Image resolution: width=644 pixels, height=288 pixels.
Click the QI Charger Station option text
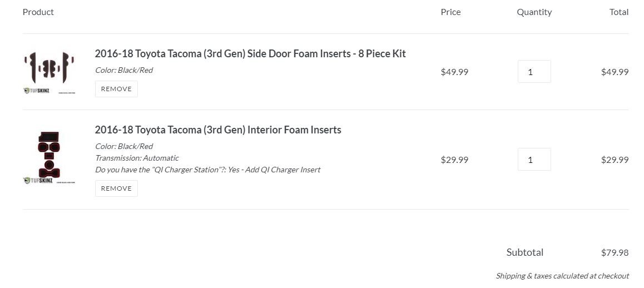pos(207,169)
